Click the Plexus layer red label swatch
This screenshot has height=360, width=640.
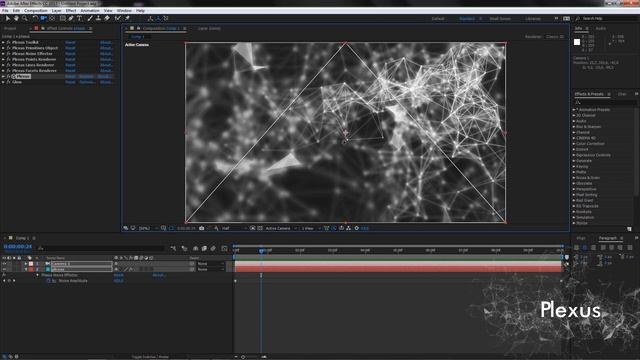(x=31, y=269)
